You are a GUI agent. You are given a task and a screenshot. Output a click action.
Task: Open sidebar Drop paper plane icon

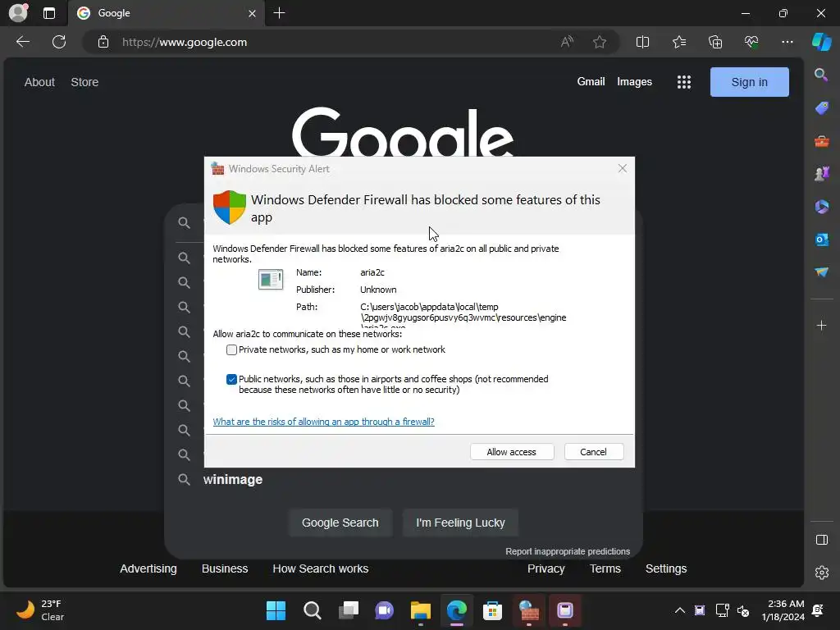click(x=821, y=272)
